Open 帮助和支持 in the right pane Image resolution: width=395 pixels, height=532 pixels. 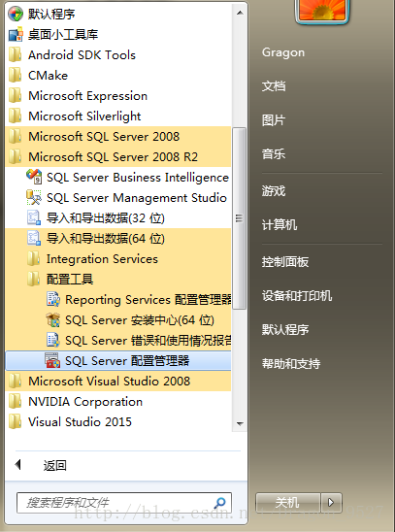pyautogui.click(x=291, y=363)
